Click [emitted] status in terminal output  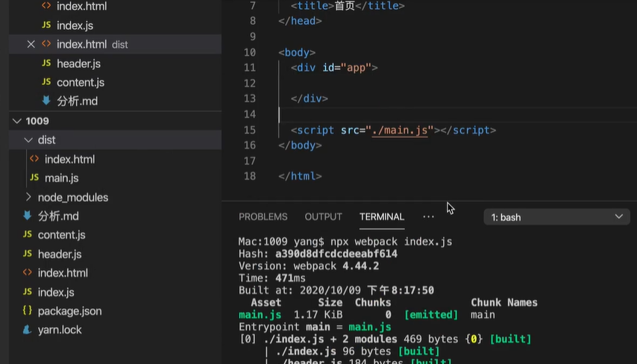(431, 315)
